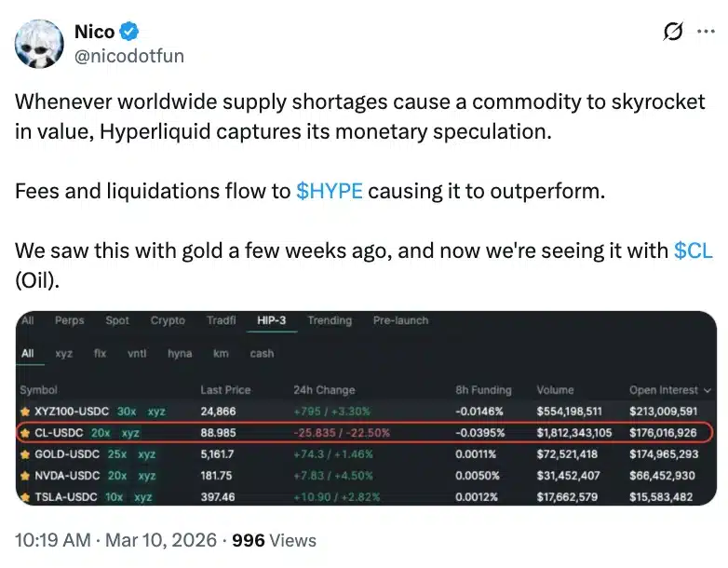Toggle favorite star for TSLA-USDC
This screenshot has height=568, width=728.
point(25,497)
